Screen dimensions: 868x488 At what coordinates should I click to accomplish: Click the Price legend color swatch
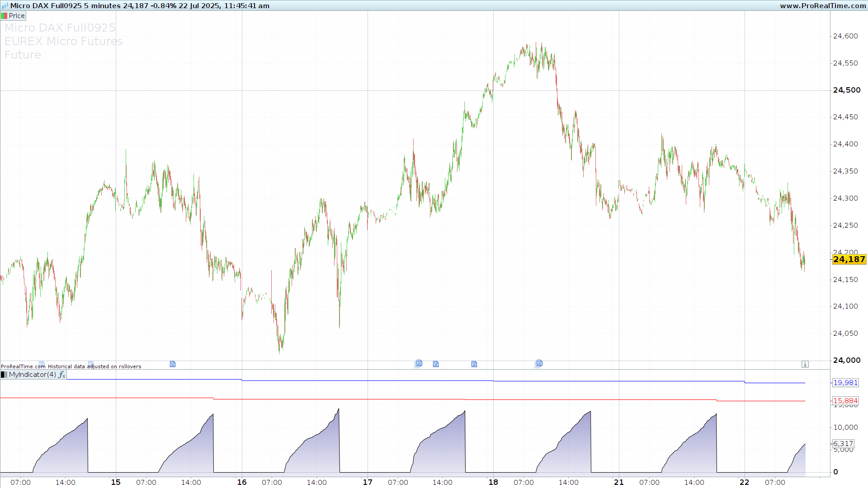tap(4, 16)
